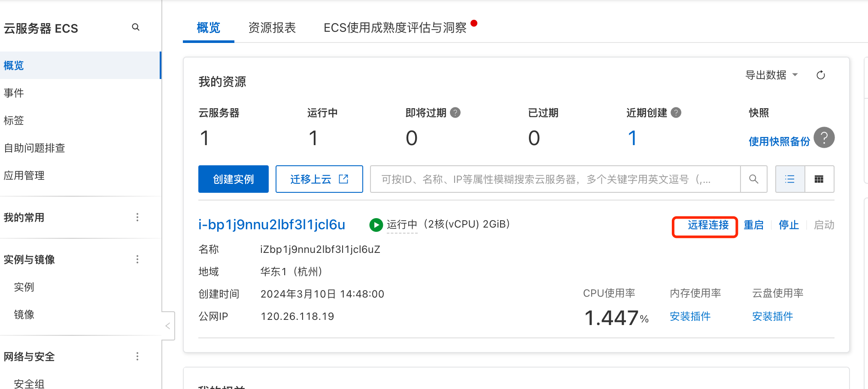Switch to the 资源报表 tab
The width and height of the screenshot is (868, 389).
click(272, 28)
